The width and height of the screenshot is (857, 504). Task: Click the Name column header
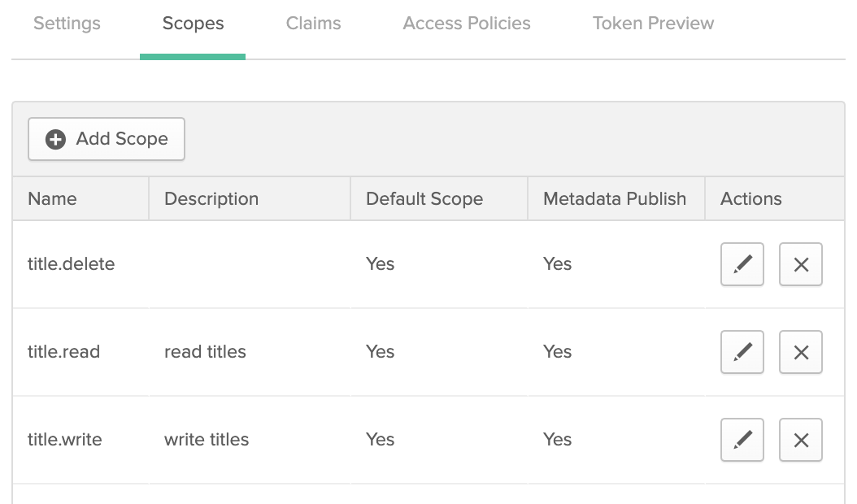(52, 198)
